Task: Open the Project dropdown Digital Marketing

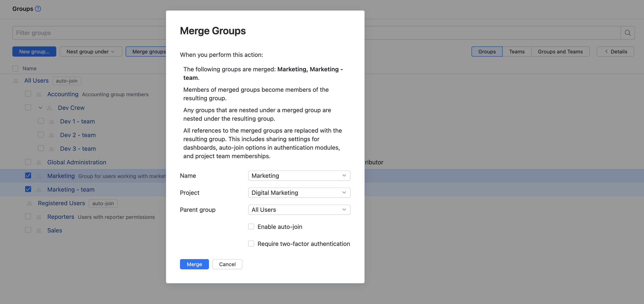Action: [x=299, y=192]
